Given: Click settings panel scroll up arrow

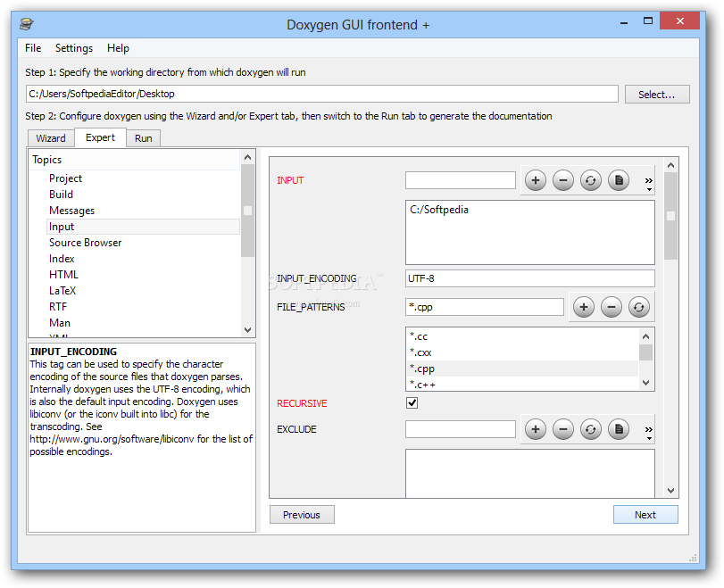Looking at the screenshot, I should pos(671,165).
